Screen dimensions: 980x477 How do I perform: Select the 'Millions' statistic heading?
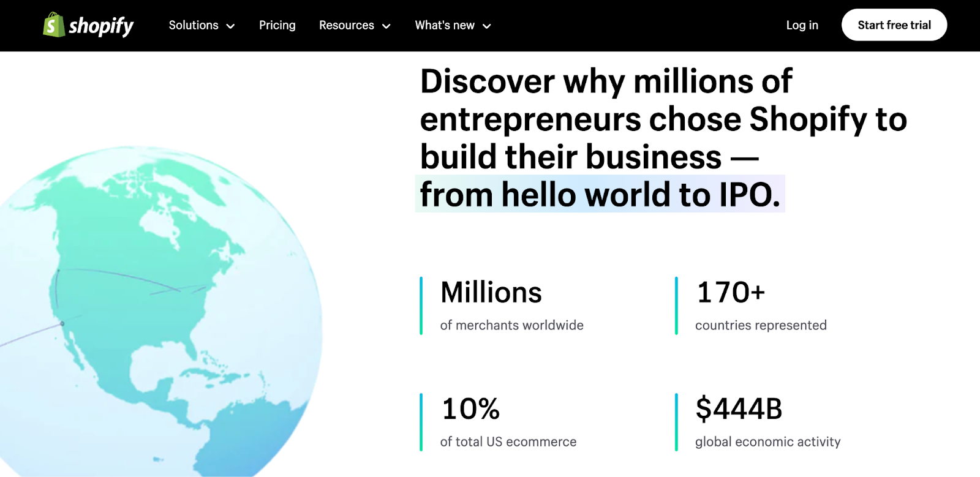pos(491,292)
